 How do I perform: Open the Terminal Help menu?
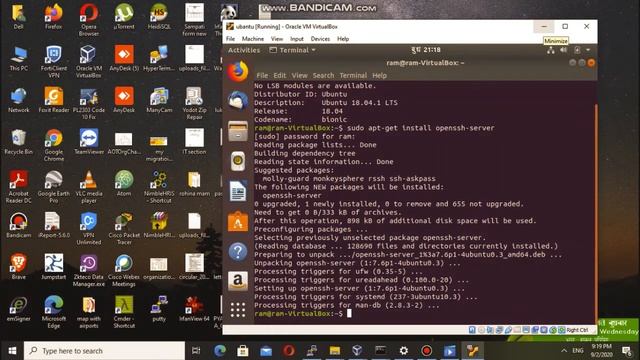tap(379, 76)
